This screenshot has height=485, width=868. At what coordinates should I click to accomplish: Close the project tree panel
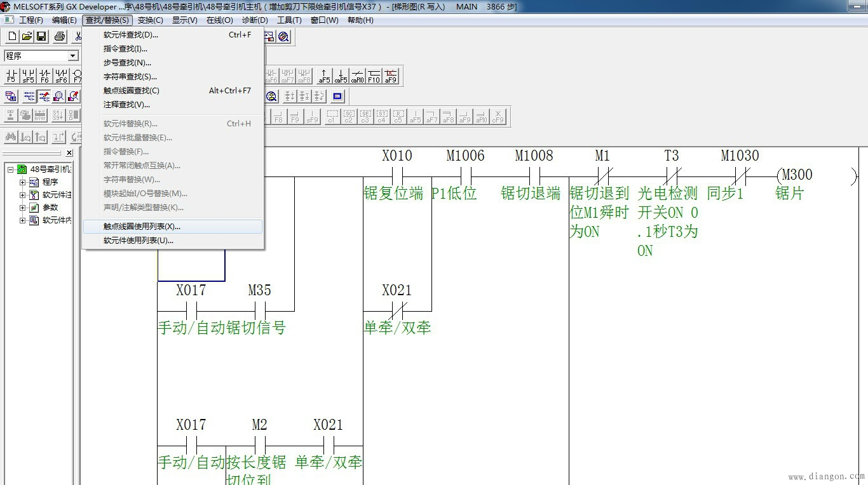(69, 153)
